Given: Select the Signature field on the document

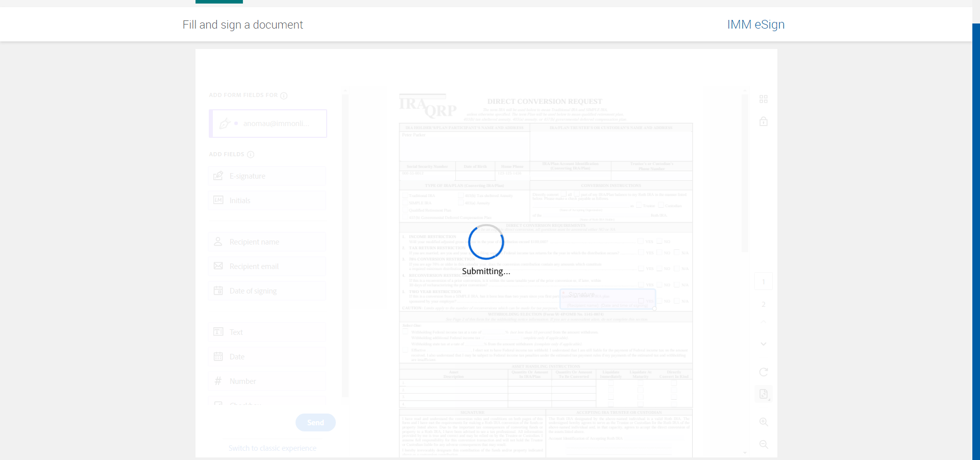Looking at the screenshot, I should tap(607, 299).
